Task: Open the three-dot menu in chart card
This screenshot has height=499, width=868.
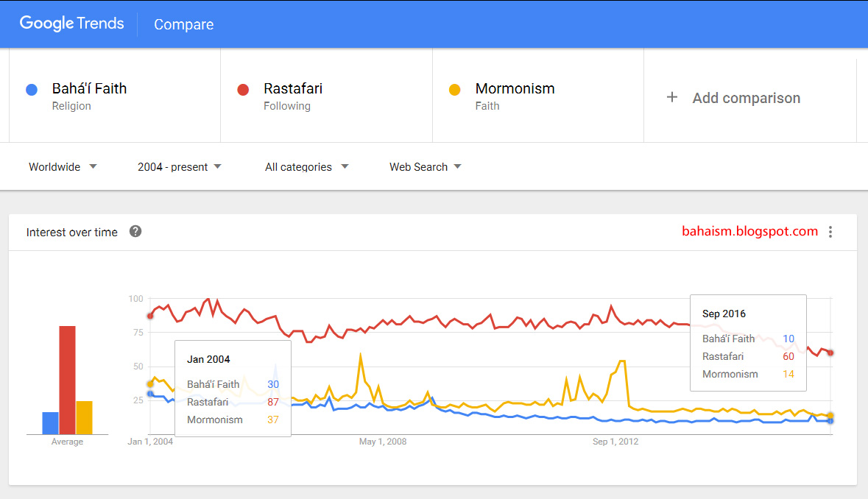Action: (830, 232)
